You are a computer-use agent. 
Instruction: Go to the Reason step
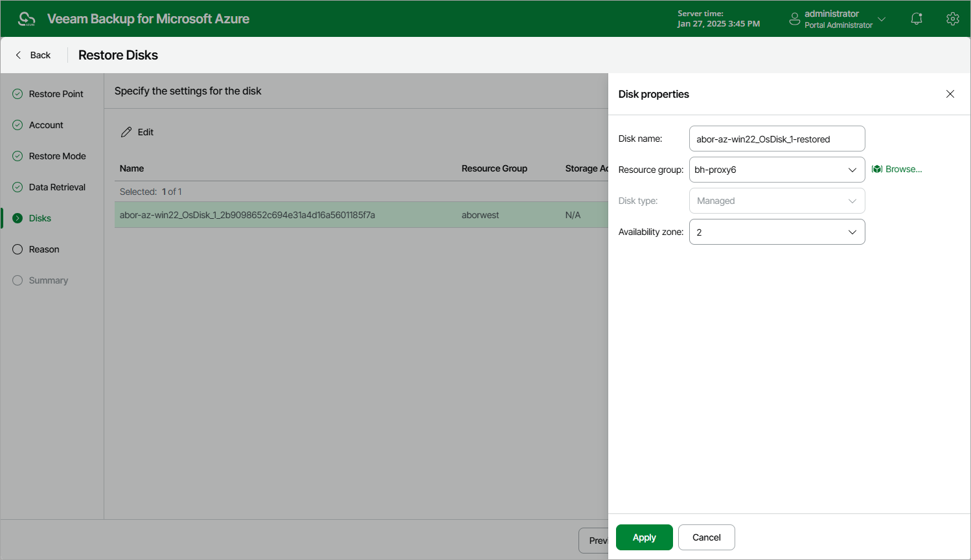coord(44,249)
